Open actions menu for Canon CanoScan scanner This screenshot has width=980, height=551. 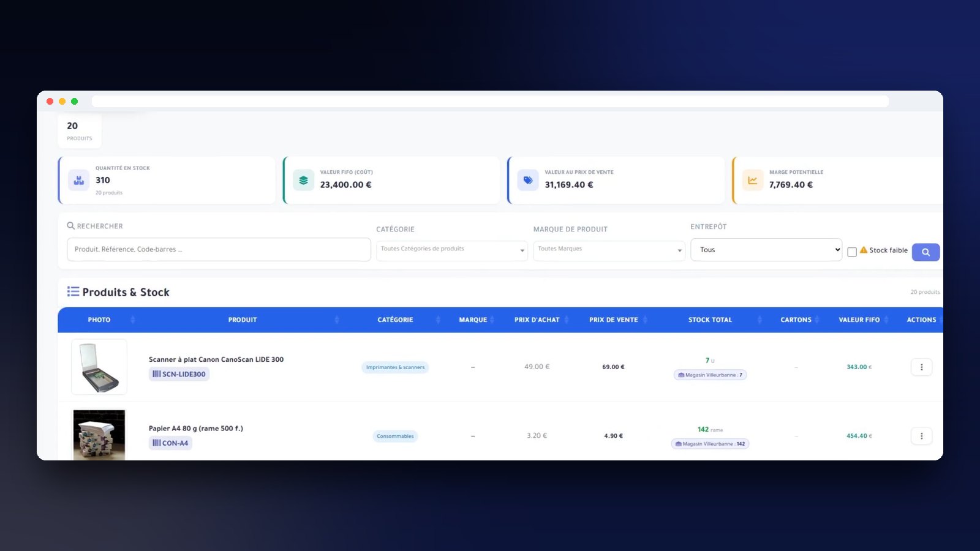tap(921, 367)
